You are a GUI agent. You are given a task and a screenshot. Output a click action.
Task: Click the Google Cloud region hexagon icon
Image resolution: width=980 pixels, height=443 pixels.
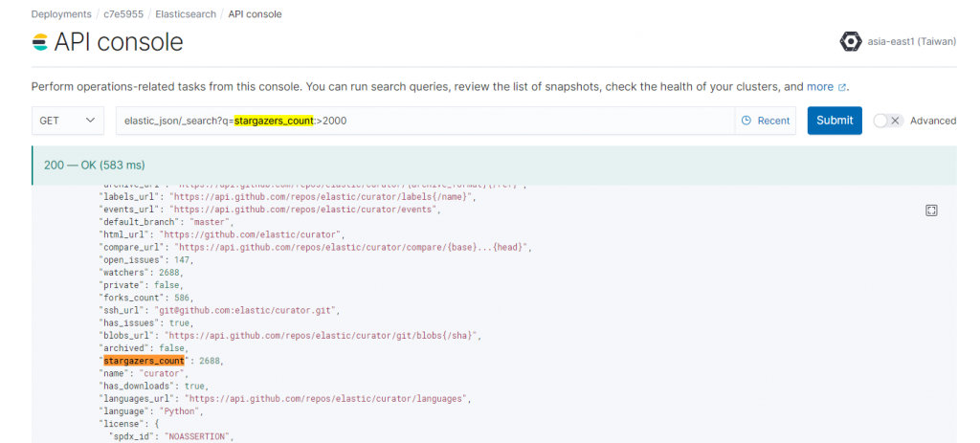(x=851, y=42)
